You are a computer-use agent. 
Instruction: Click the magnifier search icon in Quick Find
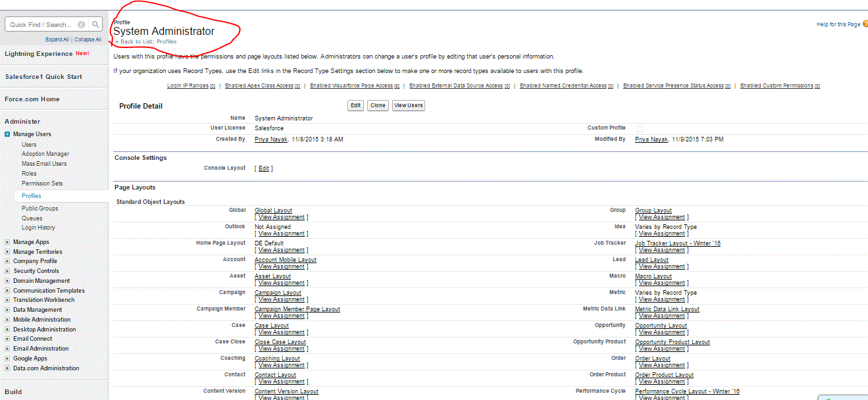point(96,24)
